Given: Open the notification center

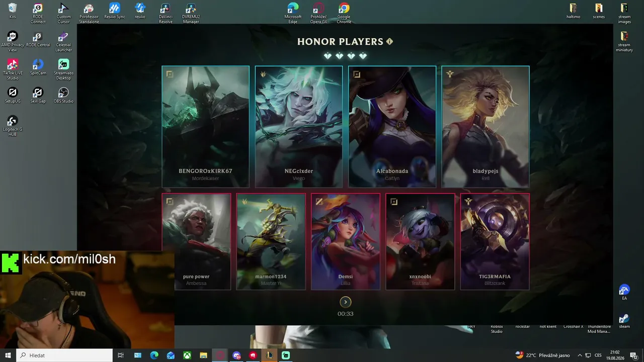Looking at the screenshot, I should point(634,355).
